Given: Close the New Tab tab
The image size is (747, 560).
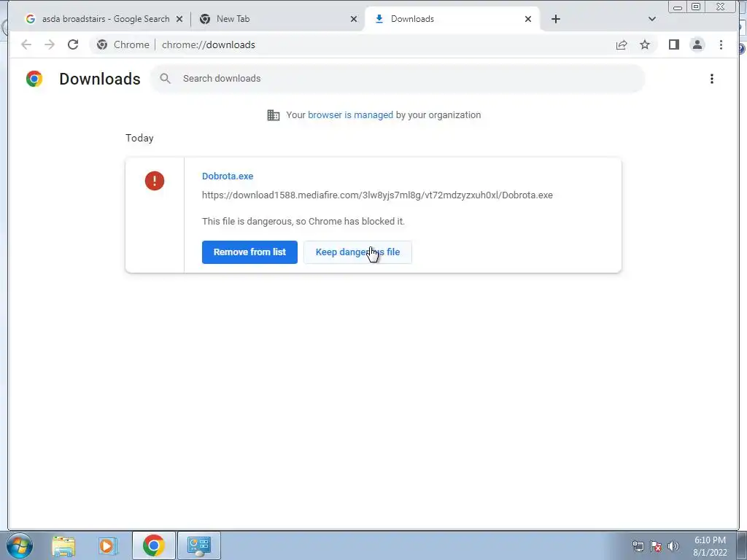Looking at the screenshot, I should point(354,19).
